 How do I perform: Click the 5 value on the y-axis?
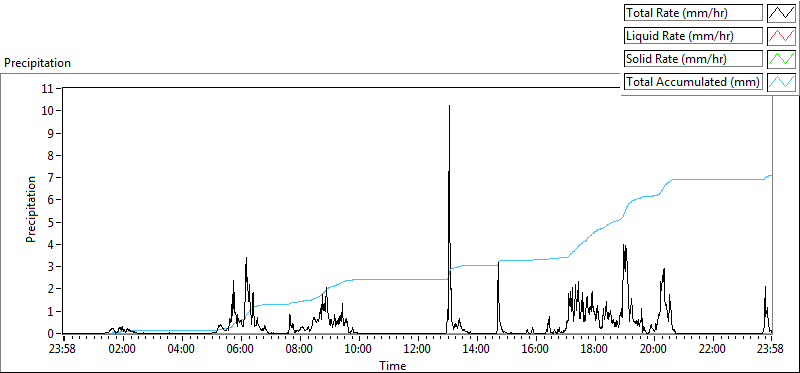click(x=52, y=222)
